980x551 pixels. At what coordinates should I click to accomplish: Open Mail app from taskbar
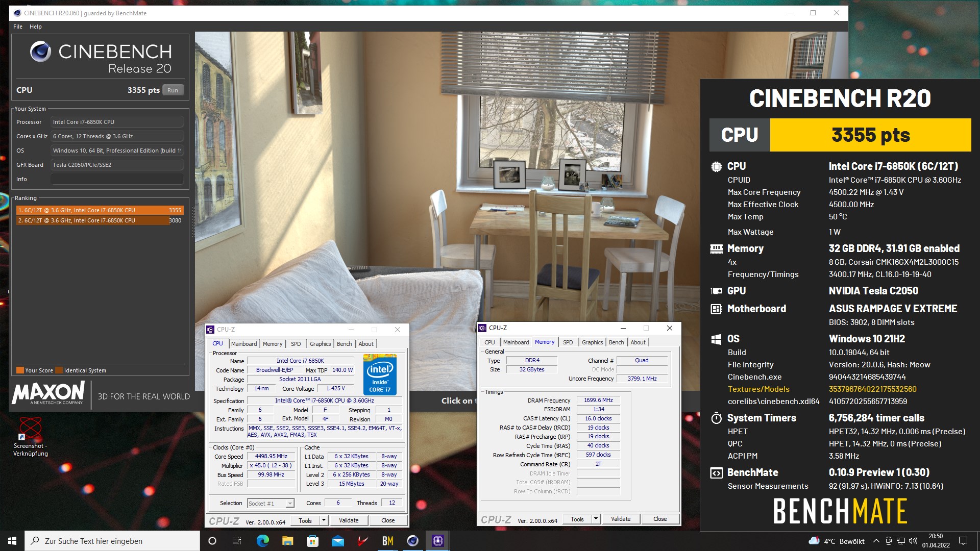pyautogui.click(x=337, y=541)
